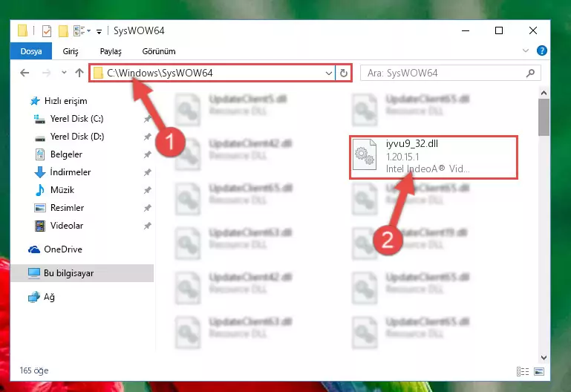This screenshot has height=392, width=571.
Task: Click the title bar folder icon
Action: click(x=22, y=30)
